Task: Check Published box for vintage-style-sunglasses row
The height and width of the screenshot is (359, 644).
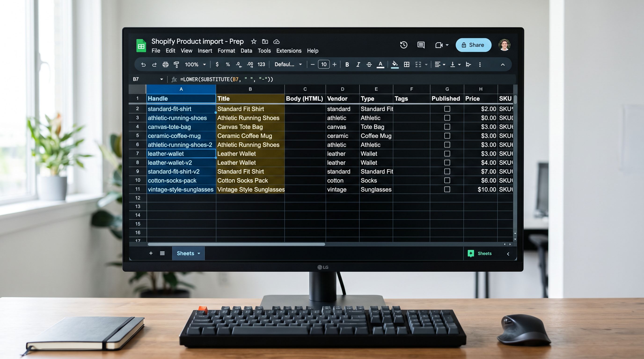Action: pos(447,190)
